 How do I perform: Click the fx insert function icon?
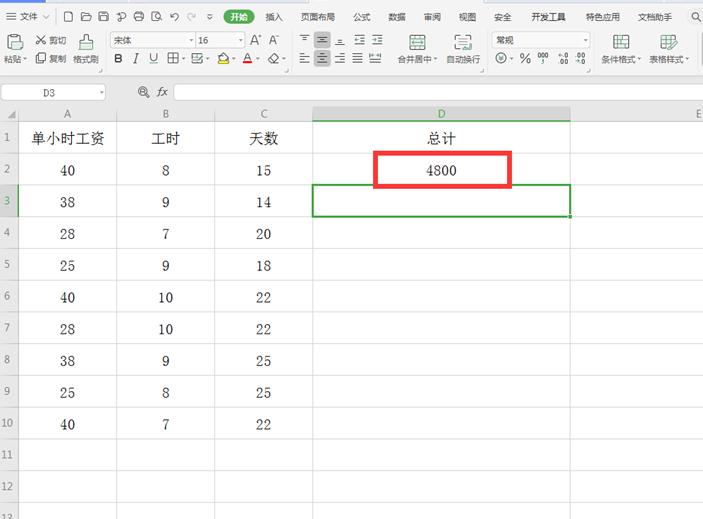tap(162, 92)
